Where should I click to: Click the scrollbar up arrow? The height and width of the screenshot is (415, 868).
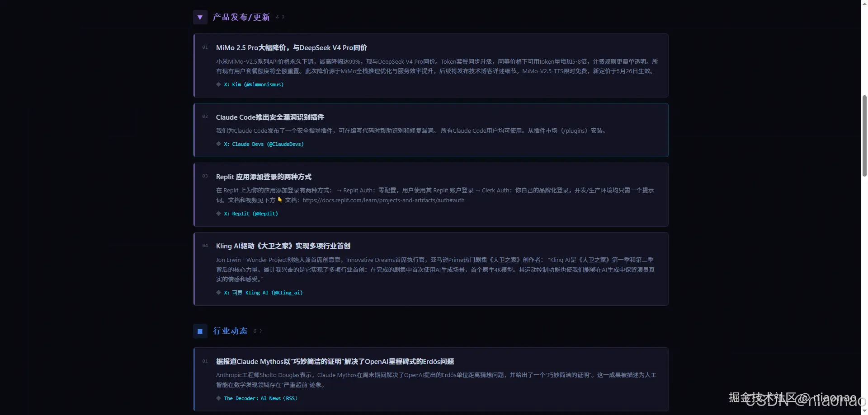[x=864, y=4]
